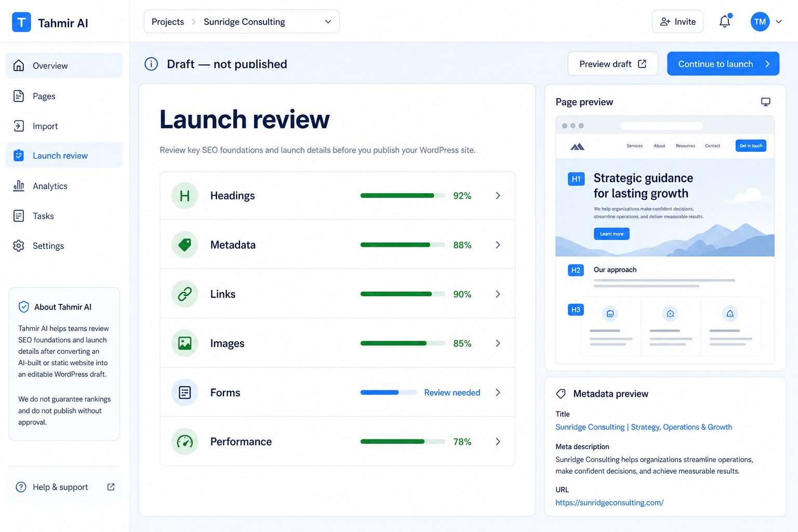Click Services in preview navigation
The height and width of the screenshot is (532, 798).
click(634, 146)
